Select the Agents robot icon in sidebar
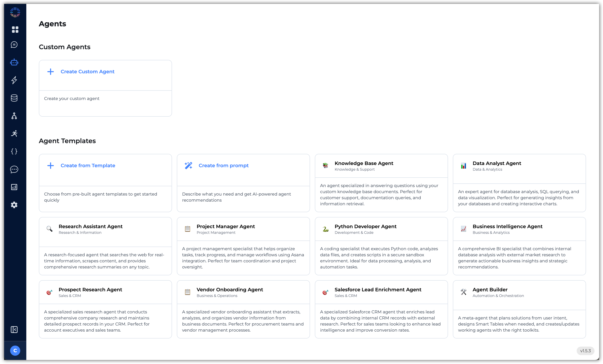The width and height of the screenshot is (603, 364). (x=14, y=62)
